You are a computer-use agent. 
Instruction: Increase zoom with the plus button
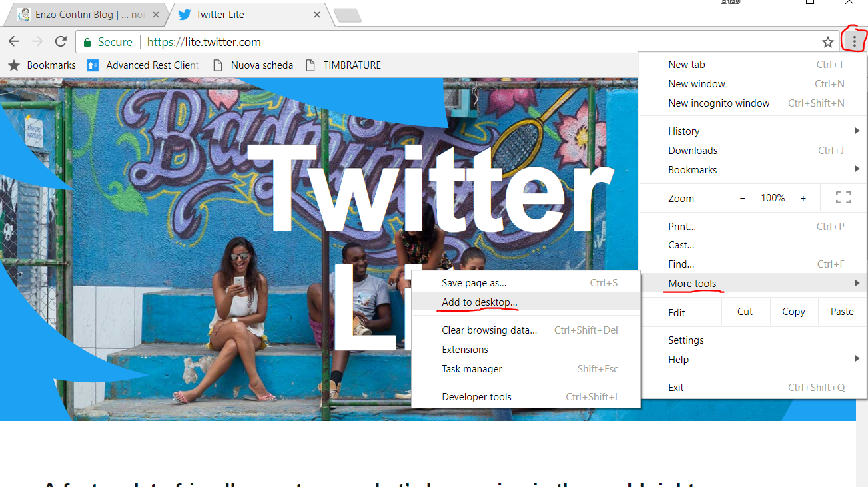point(803,198)
